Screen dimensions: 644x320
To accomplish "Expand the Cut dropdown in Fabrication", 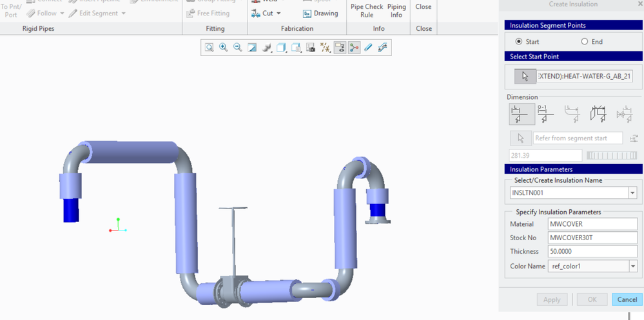I will pyautogui.click(x=278, y=14).
